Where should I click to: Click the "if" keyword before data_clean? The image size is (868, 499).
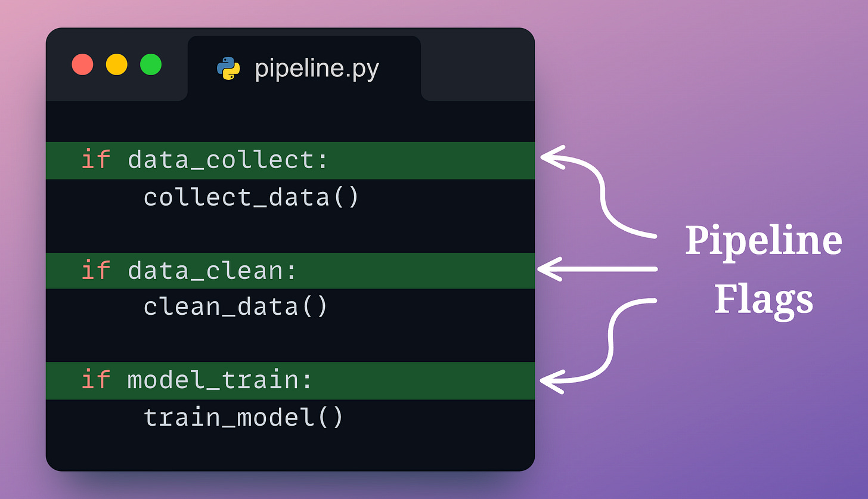point(96,271)
